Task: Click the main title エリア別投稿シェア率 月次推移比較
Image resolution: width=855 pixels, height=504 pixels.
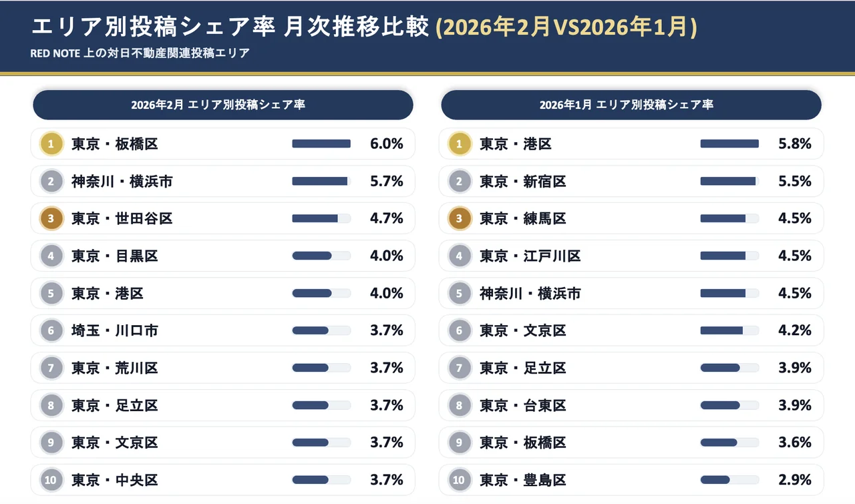Action: 230,27
